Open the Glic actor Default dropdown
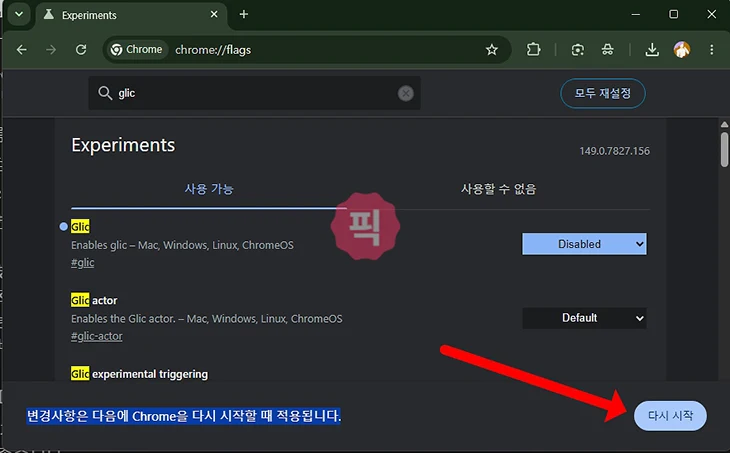 [x=584, y=318]
